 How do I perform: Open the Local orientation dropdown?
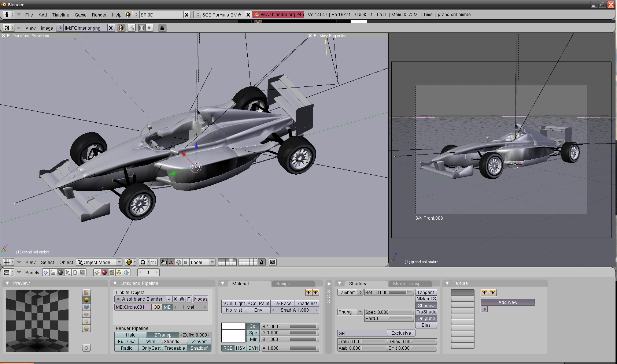point(202,262)
